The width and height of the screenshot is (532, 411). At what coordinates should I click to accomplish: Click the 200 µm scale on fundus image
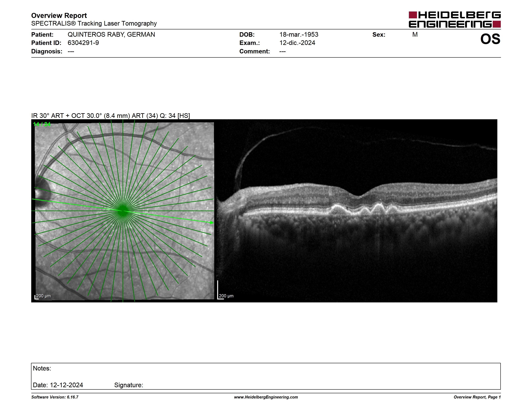(x=43, y=296)
